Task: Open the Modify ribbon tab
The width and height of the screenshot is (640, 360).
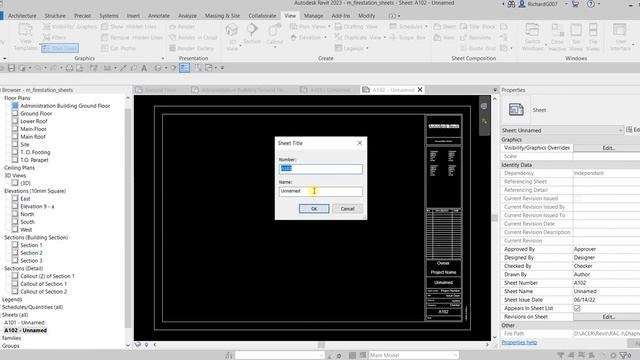Action: coord(367,16)
